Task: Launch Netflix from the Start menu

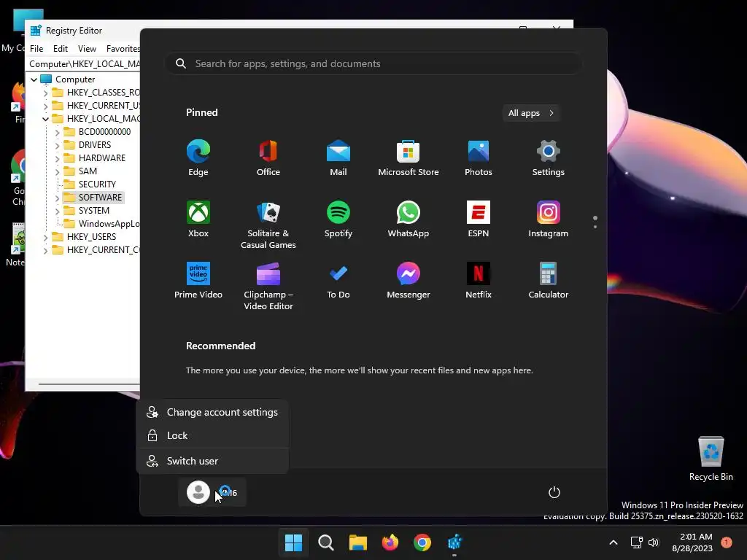Action: click(479, 280)
